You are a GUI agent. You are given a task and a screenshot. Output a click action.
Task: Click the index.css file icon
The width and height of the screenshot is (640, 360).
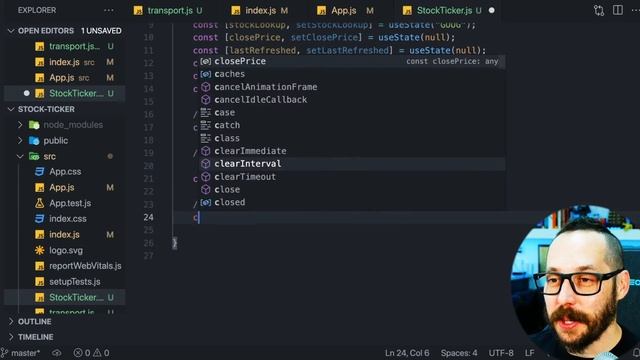click(x=40, y=219)
